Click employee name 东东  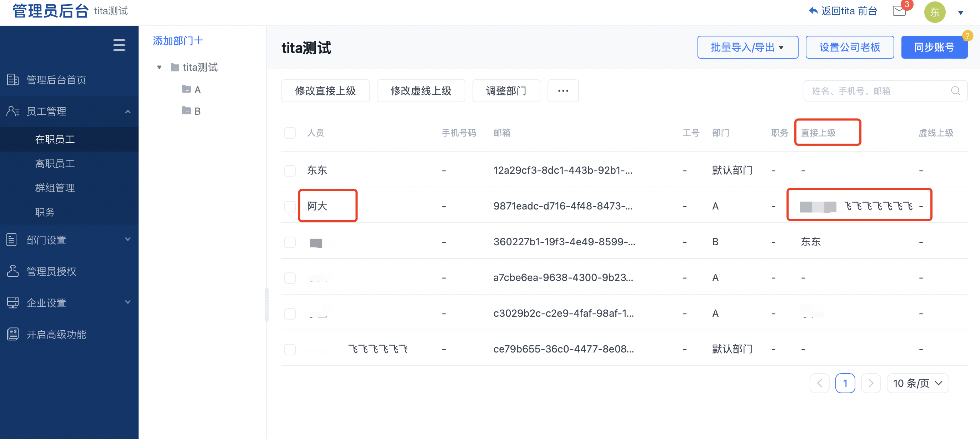point(317,170)
